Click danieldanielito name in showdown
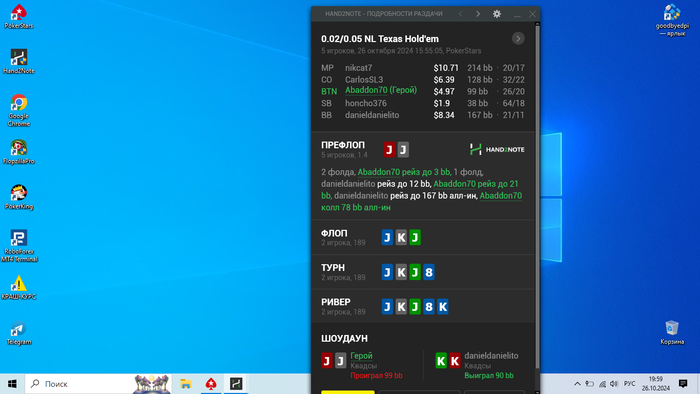700x394 pixels. pyautogui.click(x=491, y=356)
